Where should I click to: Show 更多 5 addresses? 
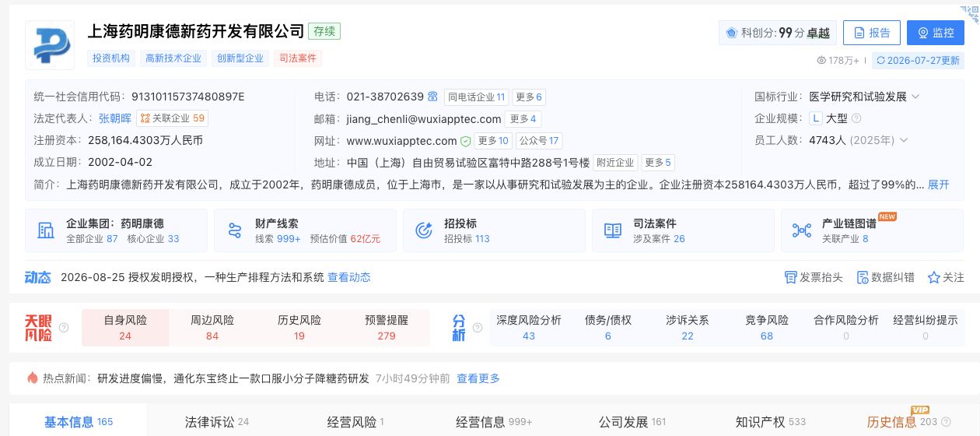tap(658, 163)
